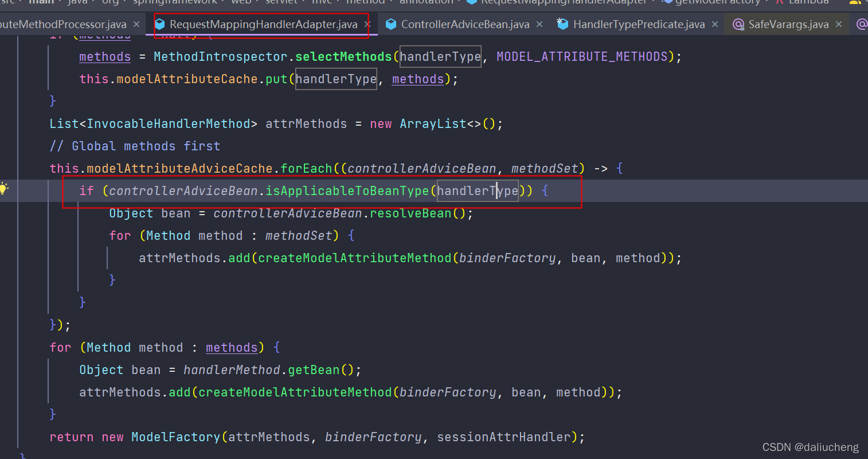Screen dimensions: 868x459
Task: Click binderFactory in the inner createModelAttributeMethod call
Action: (507, 258)
